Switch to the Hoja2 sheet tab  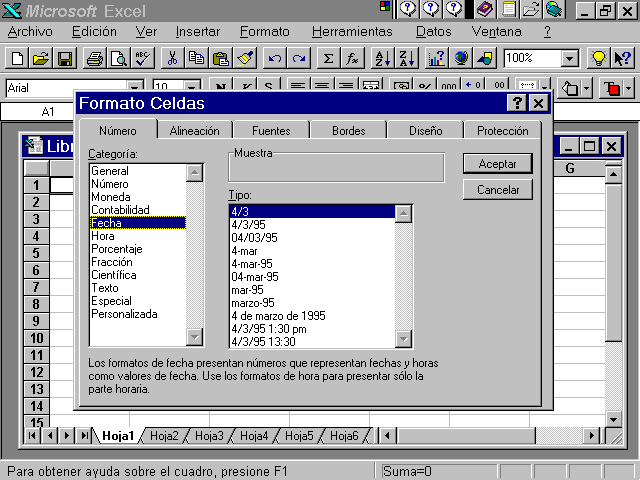pos(164,436)
